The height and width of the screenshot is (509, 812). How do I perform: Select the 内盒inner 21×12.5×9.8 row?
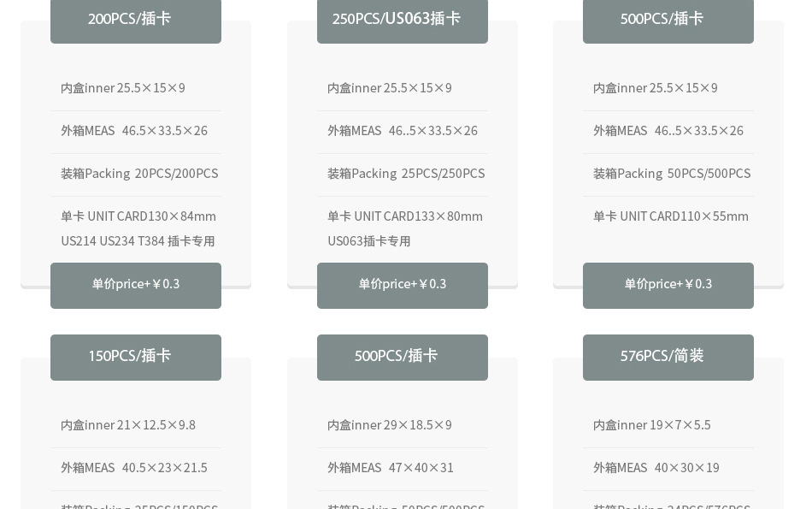[128, 424]
